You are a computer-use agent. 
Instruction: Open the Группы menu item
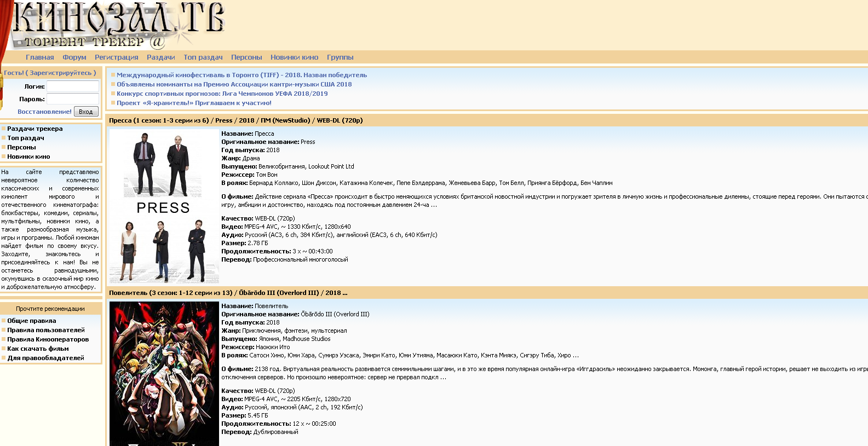340,57
